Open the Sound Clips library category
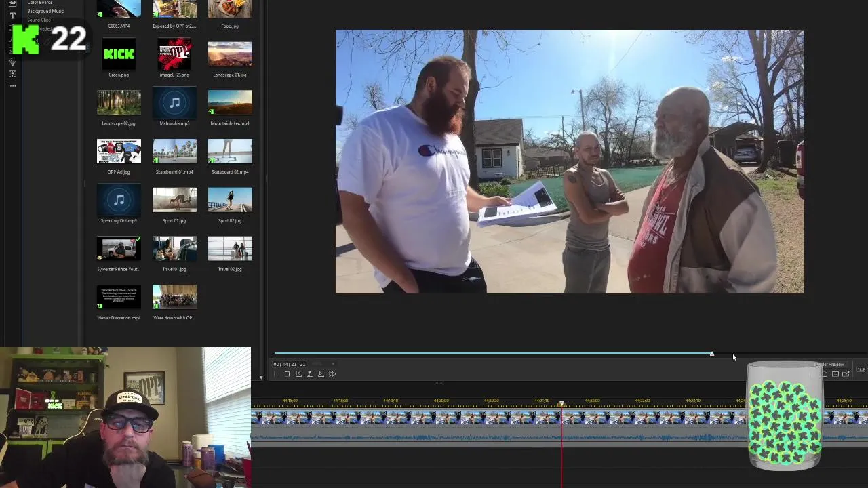Screen dimensions: 868x488 pos(39,20)
